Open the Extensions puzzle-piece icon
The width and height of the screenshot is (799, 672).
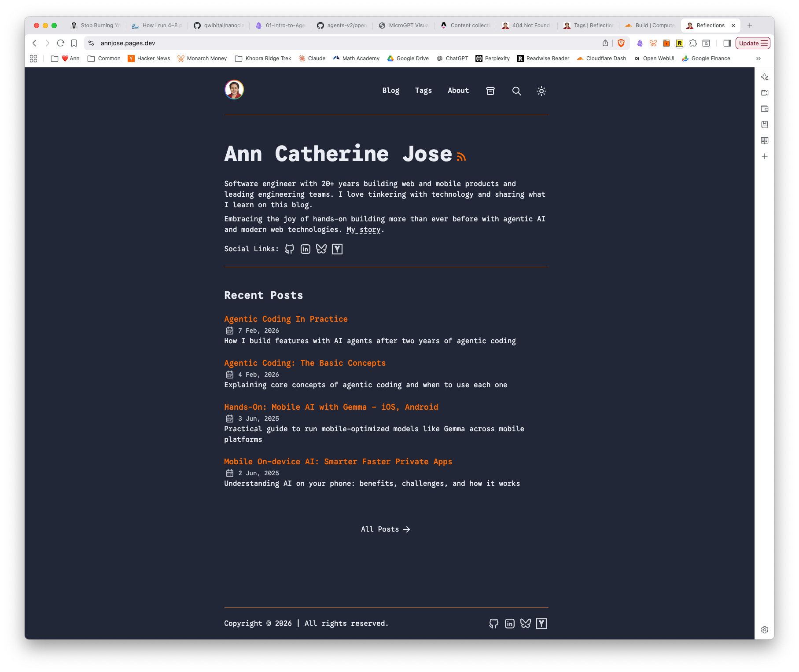pos(693,43)
